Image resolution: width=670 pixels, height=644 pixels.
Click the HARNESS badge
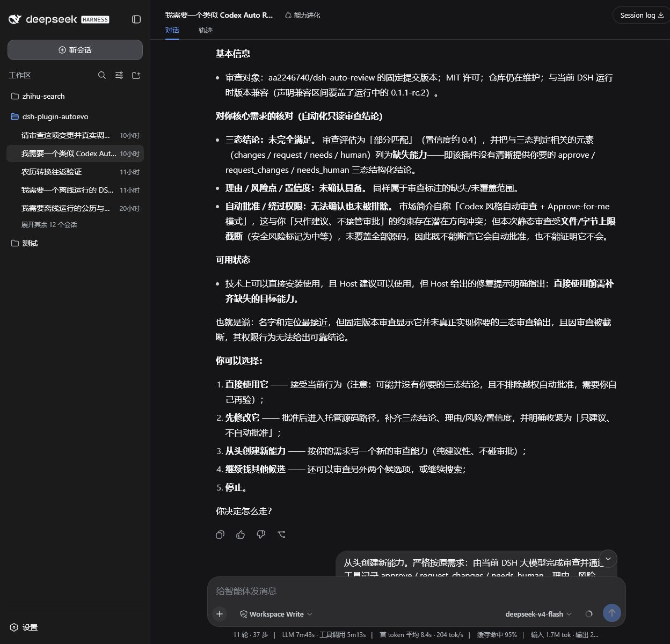[x=95, y=19]
